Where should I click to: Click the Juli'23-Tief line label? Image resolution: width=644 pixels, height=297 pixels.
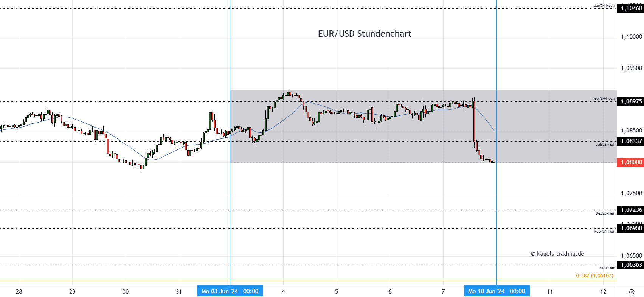tap(605, 145)
